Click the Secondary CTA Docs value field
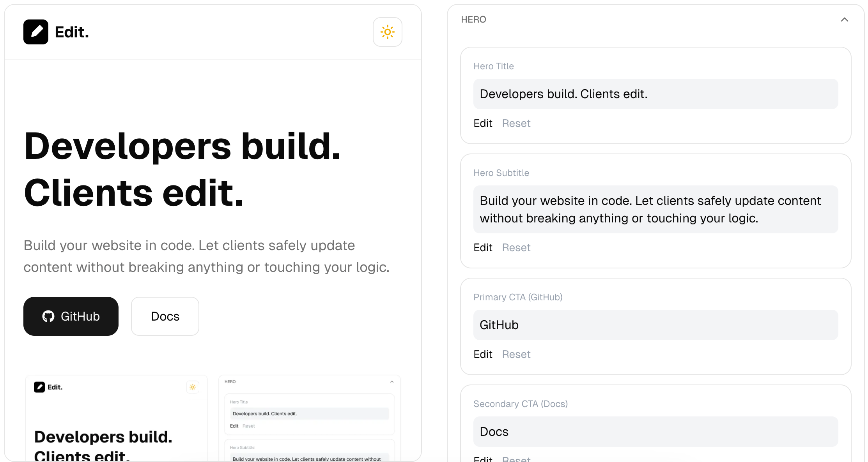This screenshot has height=462, width=868. (x=655, y=432)
